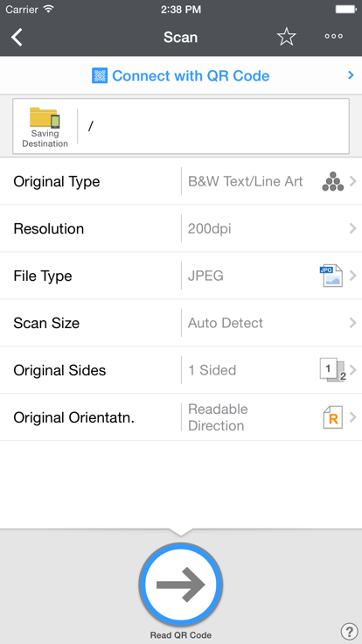Viewport: 362px width, 644px height.
Task: Open the Saving Destination folder icon
Action: (x=45, y=117)
